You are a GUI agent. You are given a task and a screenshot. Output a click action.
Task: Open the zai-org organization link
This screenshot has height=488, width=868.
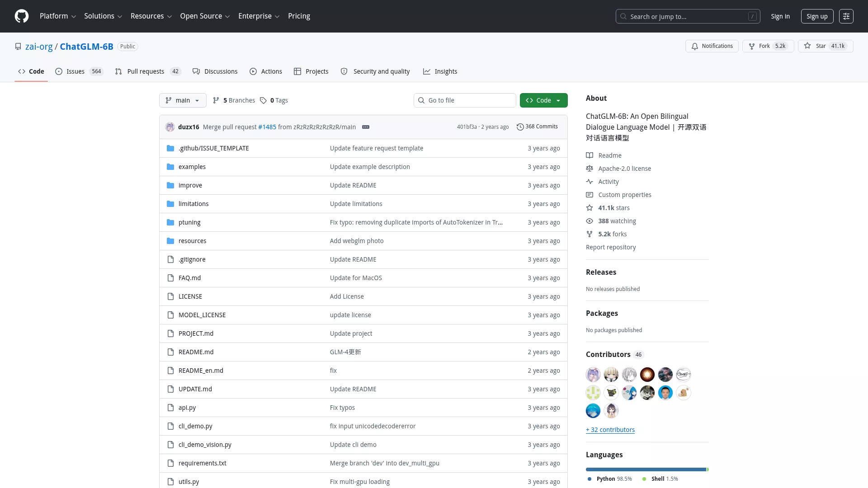[x=39, y=47]
